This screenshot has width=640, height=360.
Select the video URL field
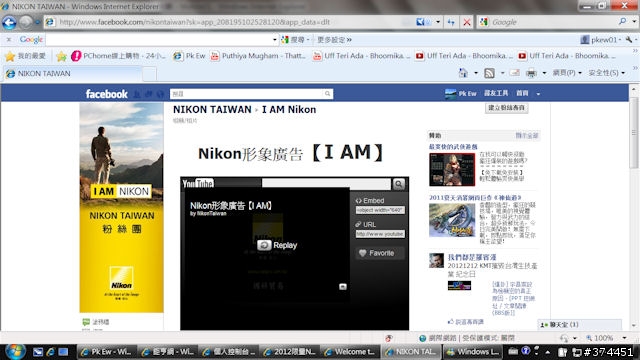[x=380, y=234]
